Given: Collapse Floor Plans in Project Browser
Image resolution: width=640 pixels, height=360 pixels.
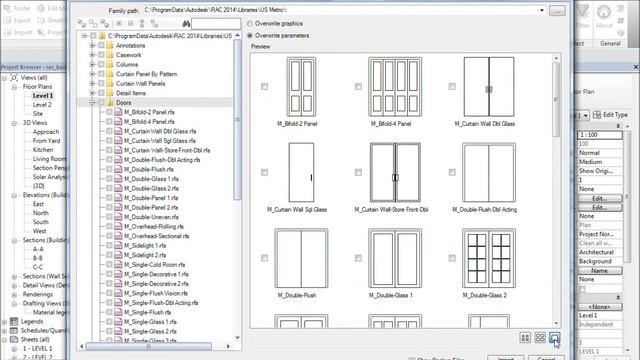Looking at the screenshot, I should [14, 87].
